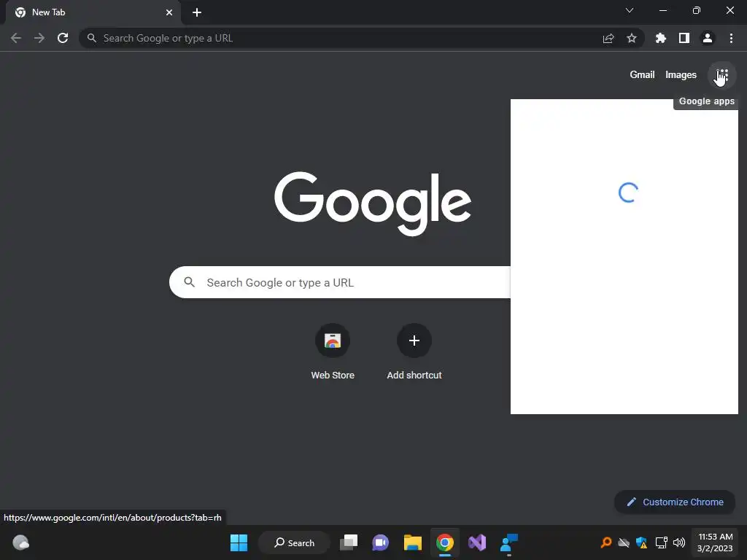The image size is (747, 560).
Task: Close the New Tab tab
Action: 169,12
